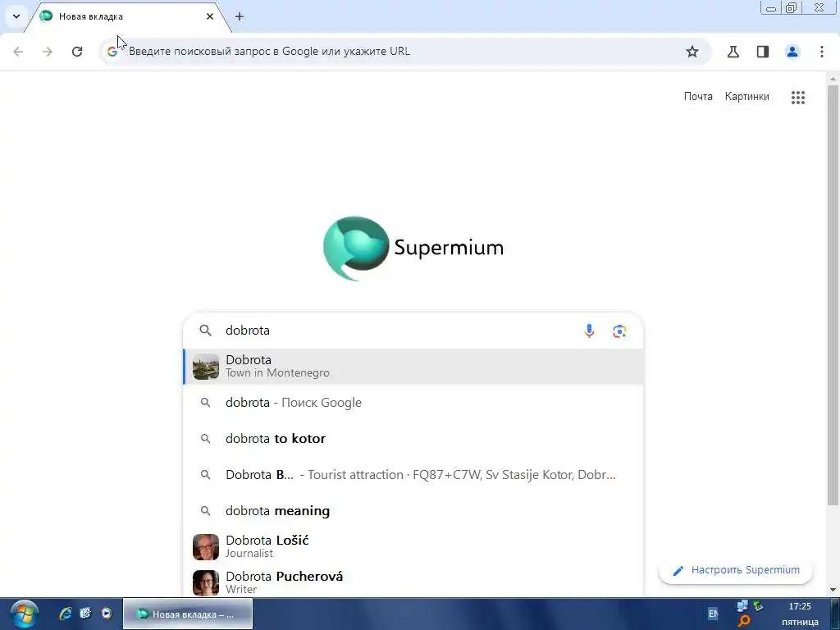Select Dobrota Town in Montenegro suggestion

413,367
